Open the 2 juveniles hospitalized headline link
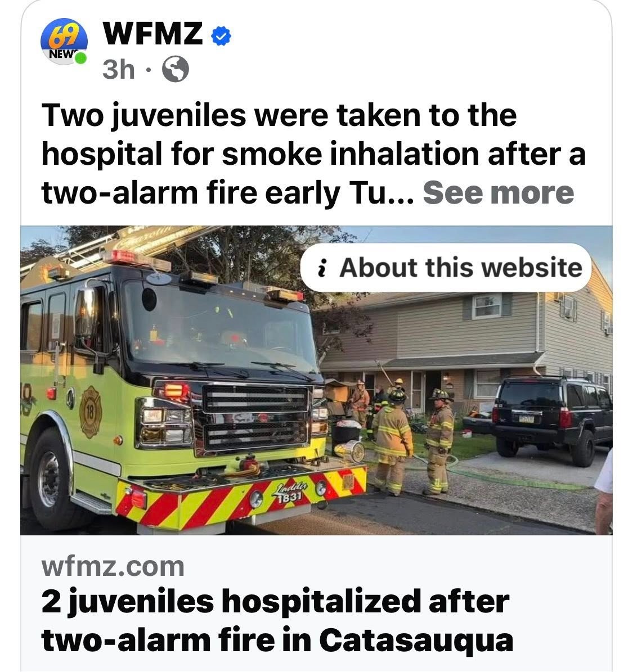This screenshot has width=633, height=672. (x=277, y=621)
